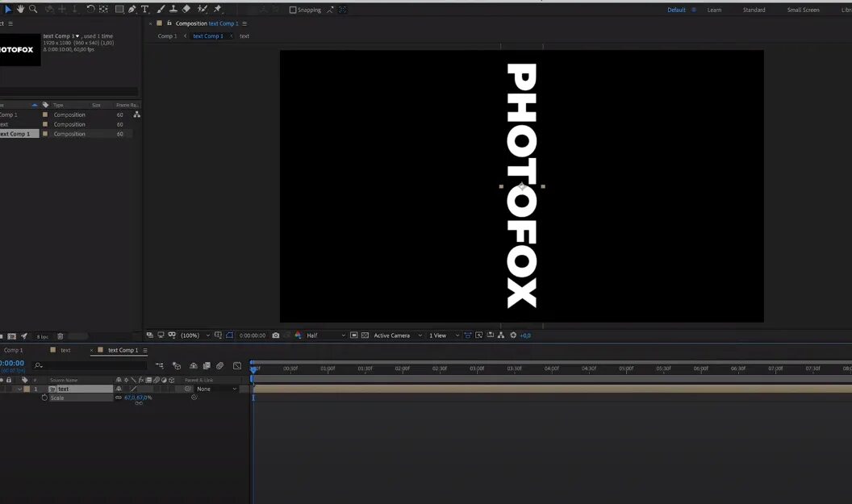
Task: Switch to the Learn workspace
Action: point(714,10)
